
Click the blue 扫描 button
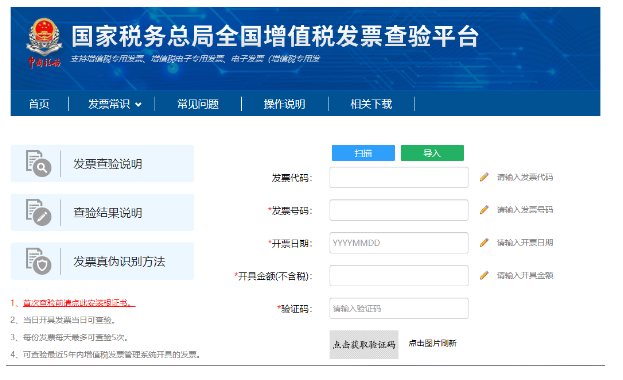pyautogui.click(x=363, y=153)
